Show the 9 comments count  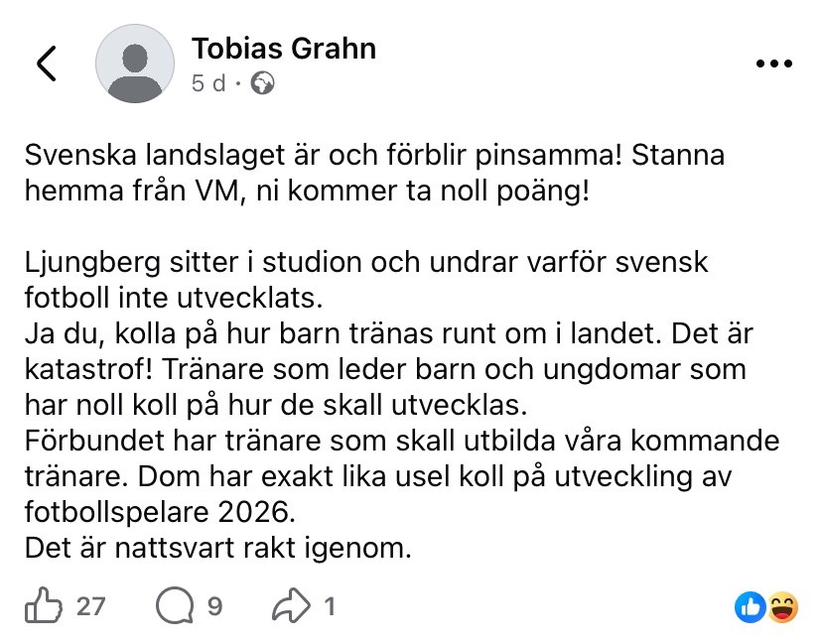(x=215, y=607)
